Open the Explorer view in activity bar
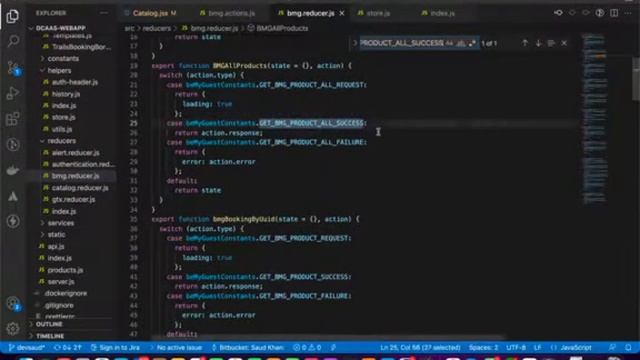 point(13,17)
